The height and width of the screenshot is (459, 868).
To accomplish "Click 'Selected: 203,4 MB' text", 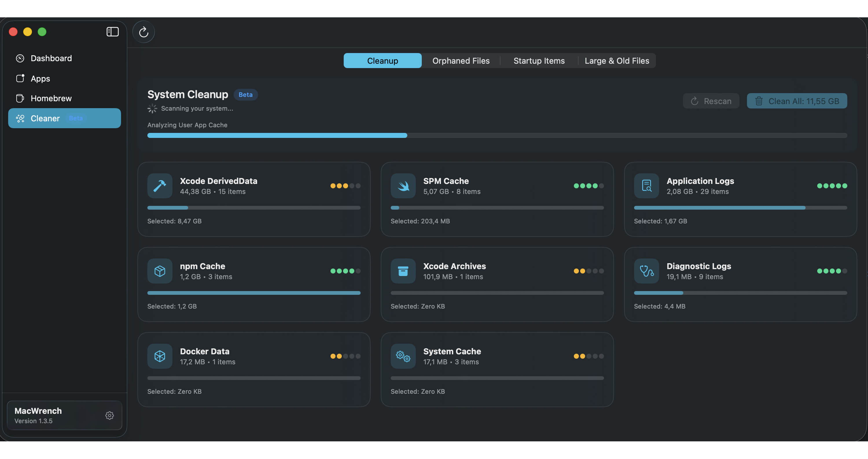I will tap(420, 221).
